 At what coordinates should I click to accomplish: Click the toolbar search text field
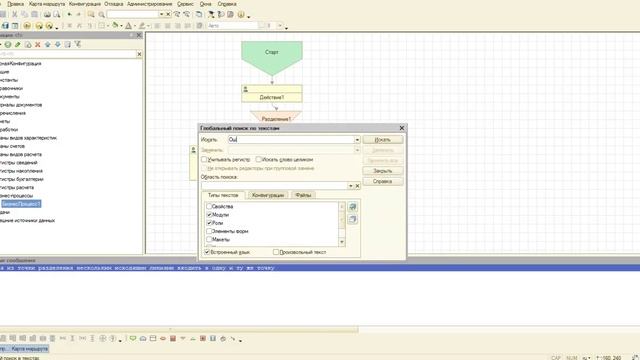[133, 14]
